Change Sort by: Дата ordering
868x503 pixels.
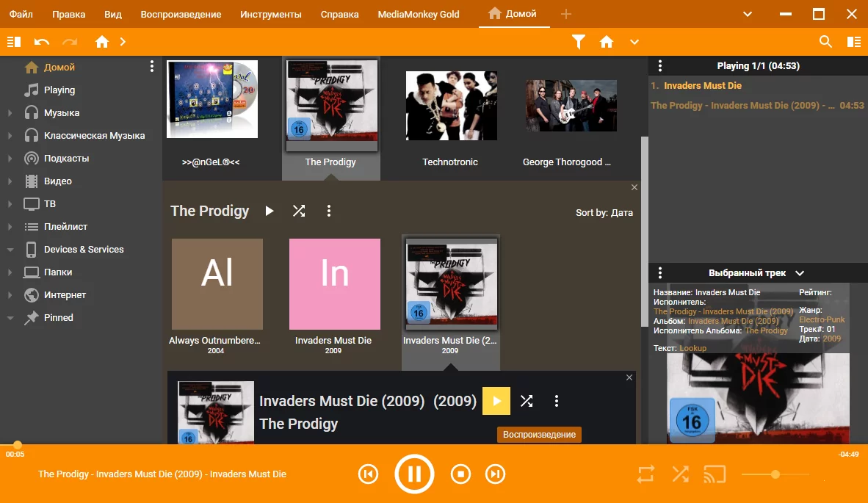click(x=604, y=212)
